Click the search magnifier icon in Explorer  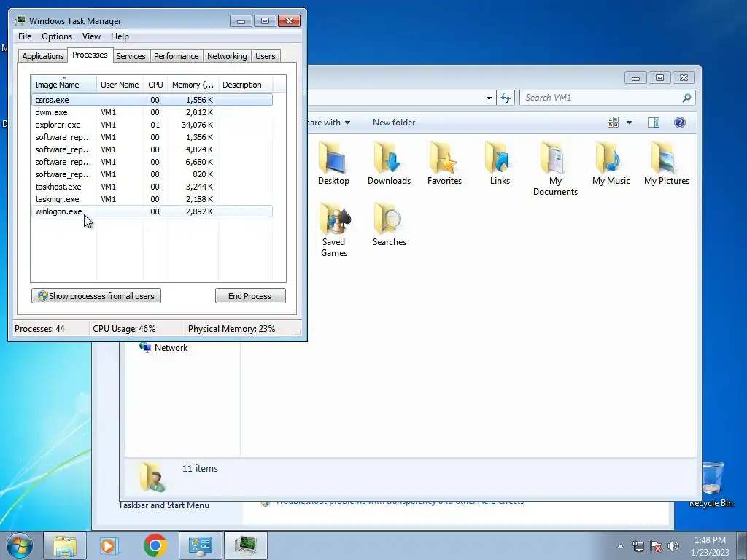[x=686, y=98]
